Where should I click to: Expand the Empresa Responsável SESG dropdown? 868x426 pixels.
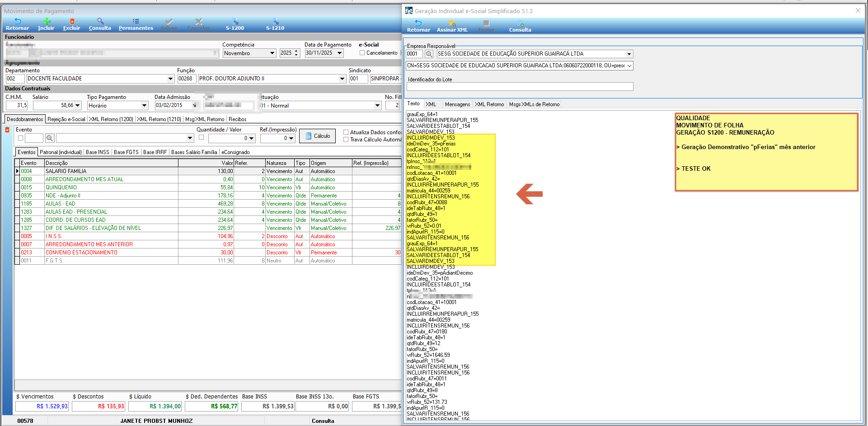[629, 54]
